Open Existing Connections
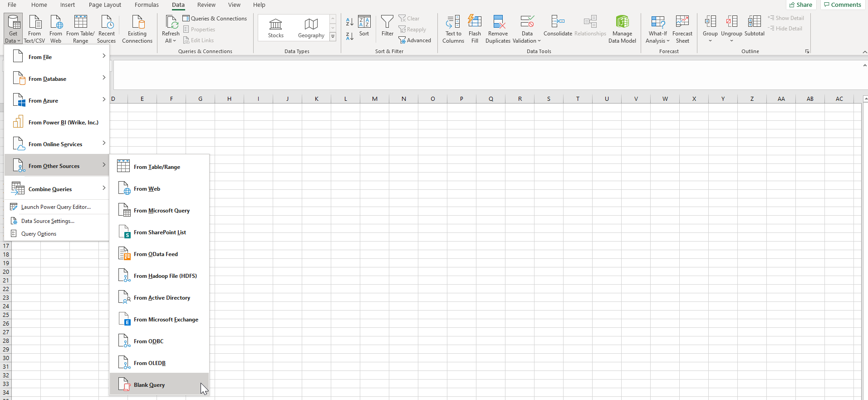Screen dimensions: 868x400 click(137, 29)
